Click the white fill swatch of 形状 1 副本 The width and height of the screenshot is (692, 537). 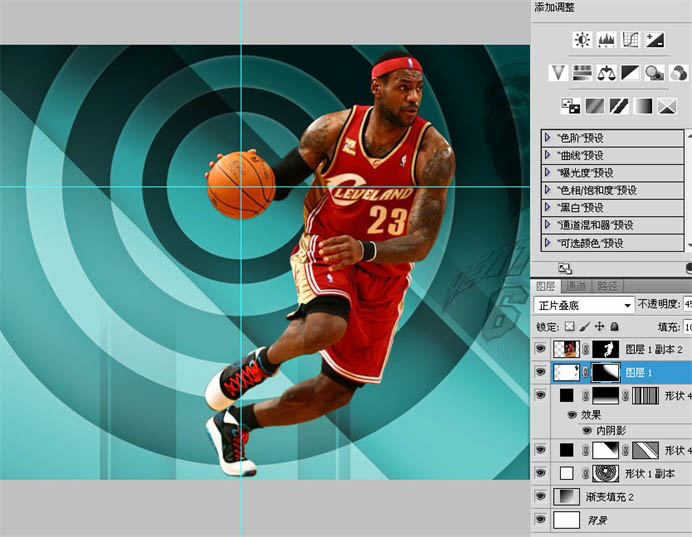[x=567, y=473]
